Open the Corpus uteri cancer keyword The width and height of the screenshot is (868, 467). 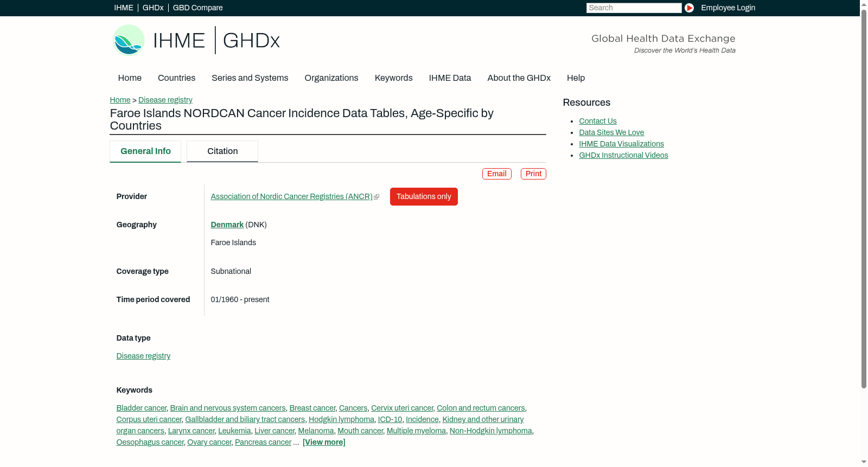coord(149,419)
